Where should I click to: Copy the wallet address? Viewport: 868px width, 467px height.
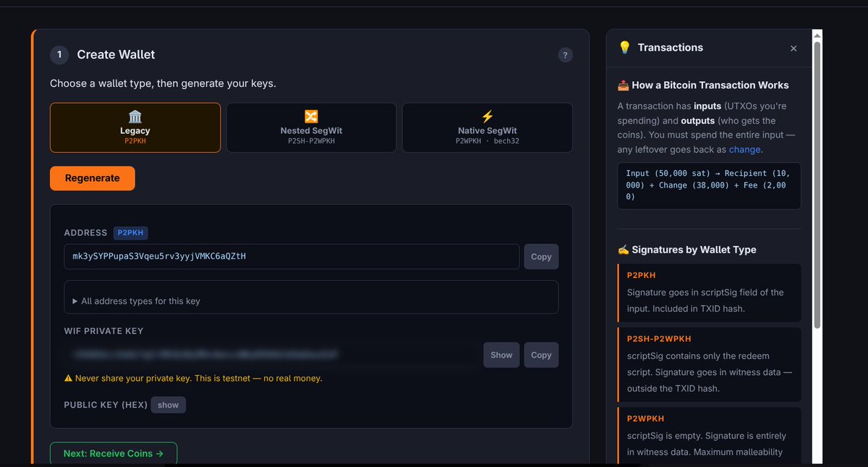(541, 256)
